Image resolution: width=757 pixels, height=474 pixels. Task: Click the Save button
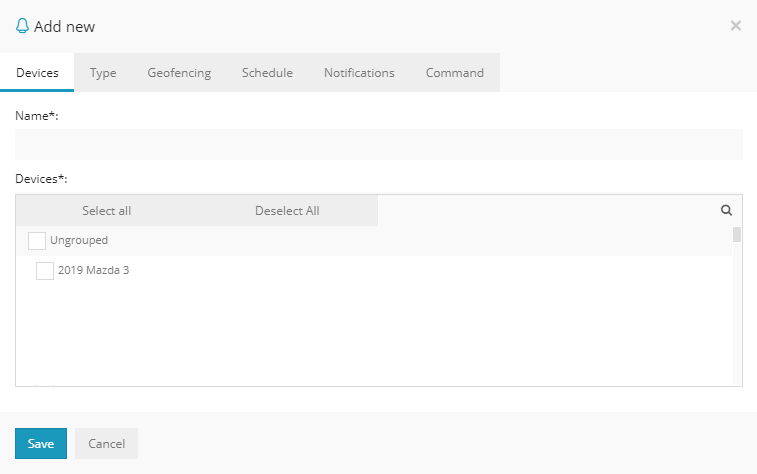pyautogui.click(x=41, y=444)
